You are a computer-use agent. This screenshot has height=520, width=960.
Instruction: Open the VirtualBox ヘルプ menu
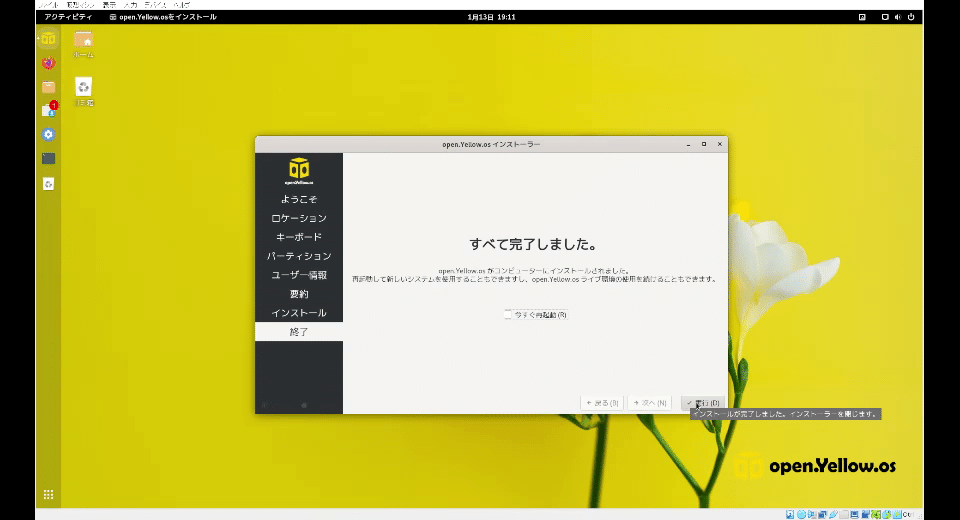click(x=181, y=5)
